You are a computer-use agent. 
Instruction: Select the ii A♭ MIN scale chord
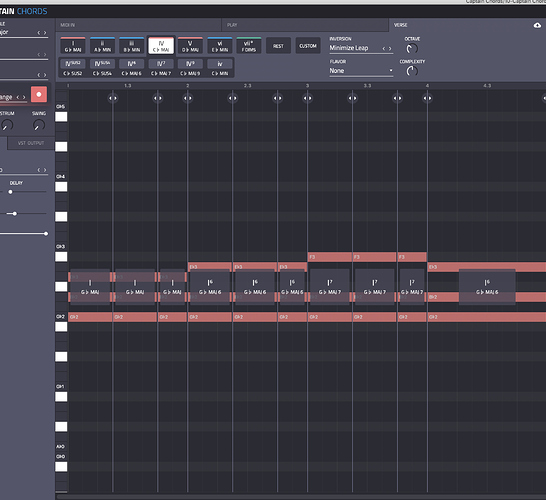coord(102,46)
